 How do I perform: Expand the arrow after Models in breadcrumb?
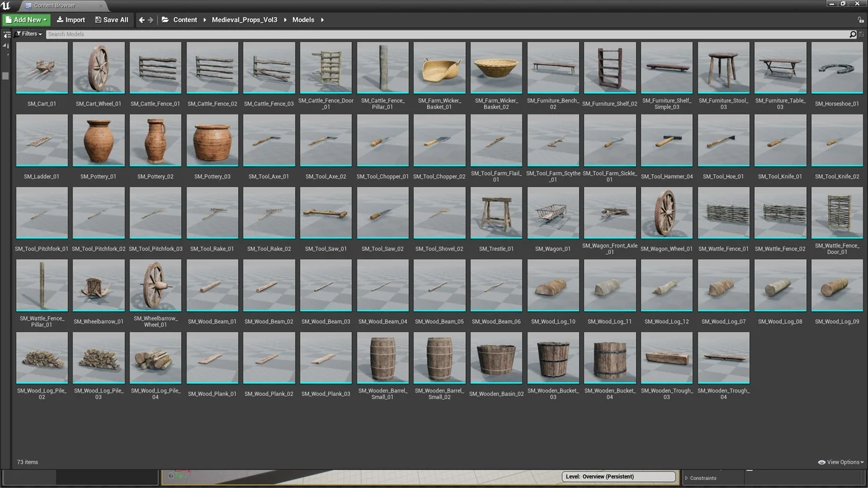click(321, 20)
